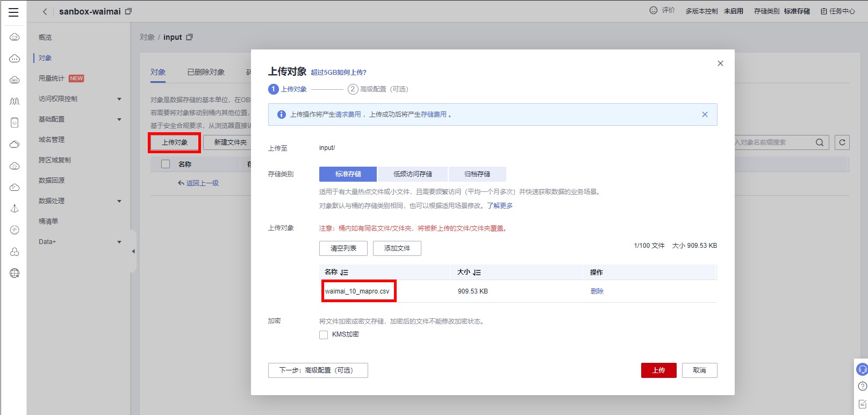Dismiss the upload fee info banner
This screenshot has width=868, height=415.
pos(705,115)
